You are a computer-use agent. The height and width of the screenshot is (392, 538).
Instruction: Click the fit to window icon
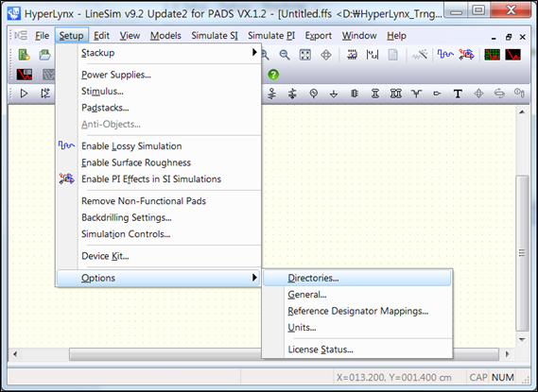305,55
